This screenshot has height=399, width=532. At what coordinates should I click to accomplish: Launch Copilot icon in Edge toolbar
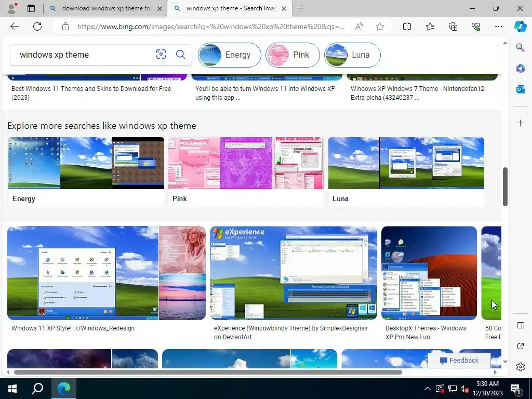pyautogui.click(x=520, y=26)
